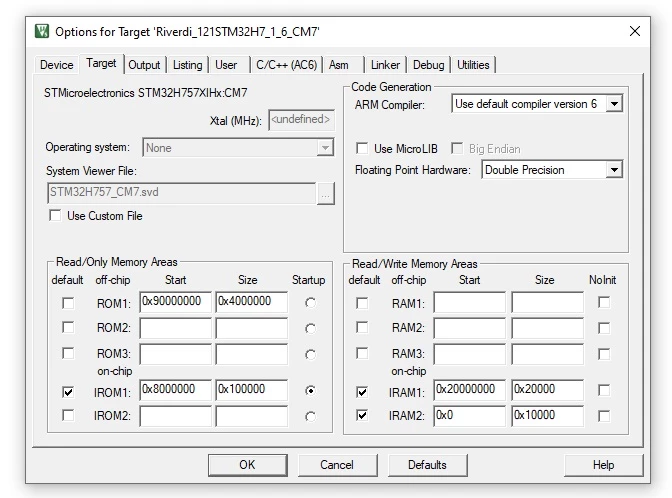Enable NoInit for RAM1
This screenshot has width=672, height=498.
click(x=604, y=302)
